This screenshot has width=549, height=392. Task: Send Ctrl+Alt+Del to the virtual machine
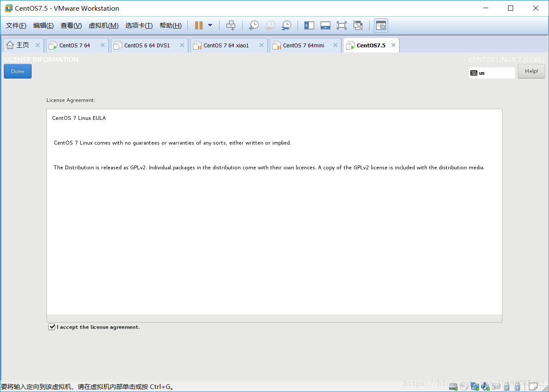click(231, 26)
